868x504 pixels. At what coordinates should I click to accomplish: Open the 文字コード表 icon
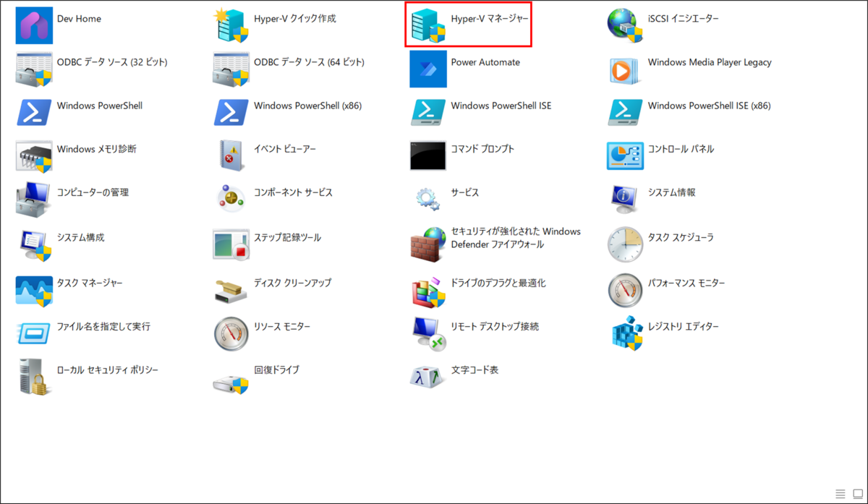tap(427, 377)
